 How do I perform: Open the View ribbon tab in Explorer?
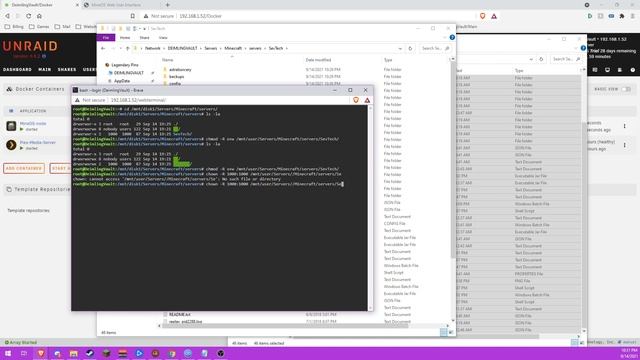163,38
